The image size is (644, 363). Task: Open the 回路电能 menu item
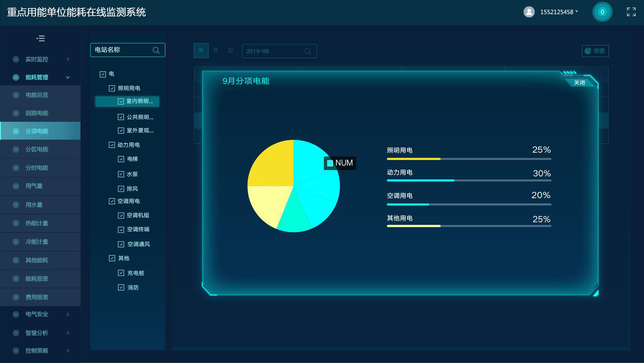(x=37, y=113)
